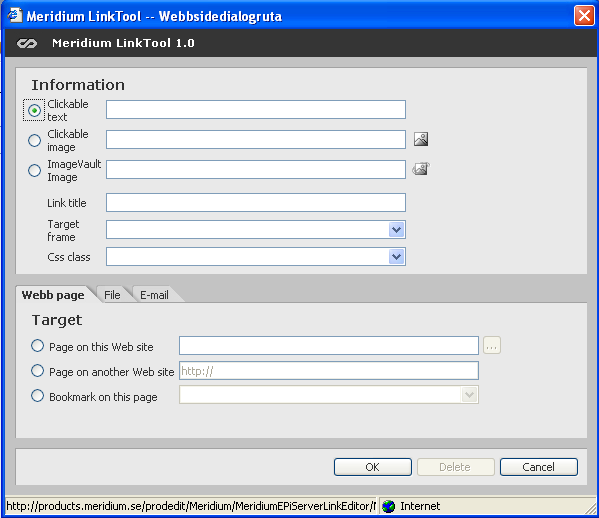Switch to the File tab
Viewport: 599px width, 518px height.
(112, 295)
